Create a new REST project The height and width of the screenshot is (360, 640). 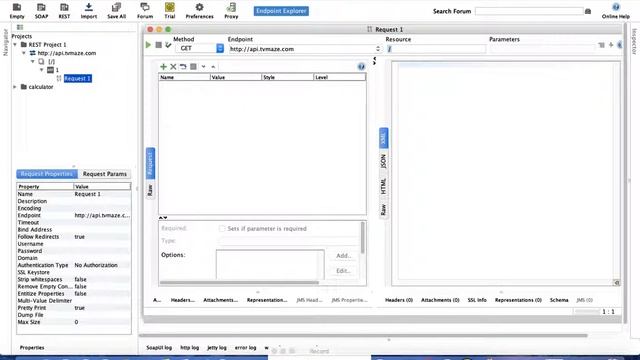coord(64,11)
